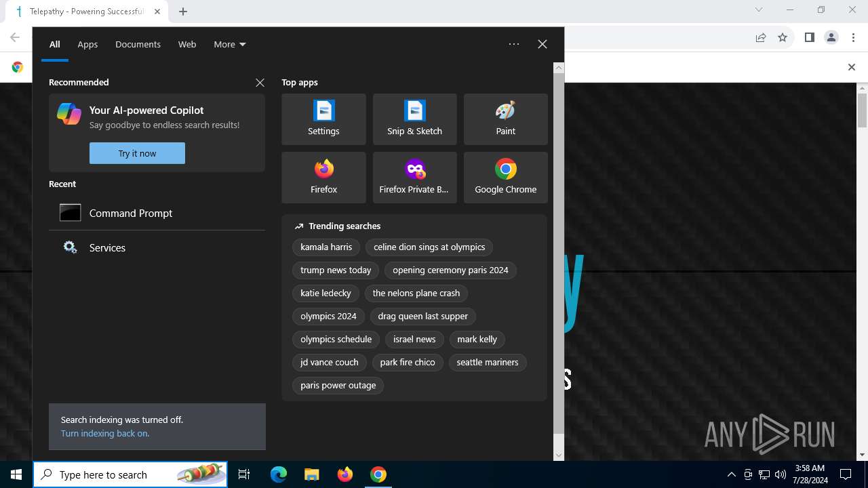
Task: Select paris power outage chip
Action: [338, 386]
